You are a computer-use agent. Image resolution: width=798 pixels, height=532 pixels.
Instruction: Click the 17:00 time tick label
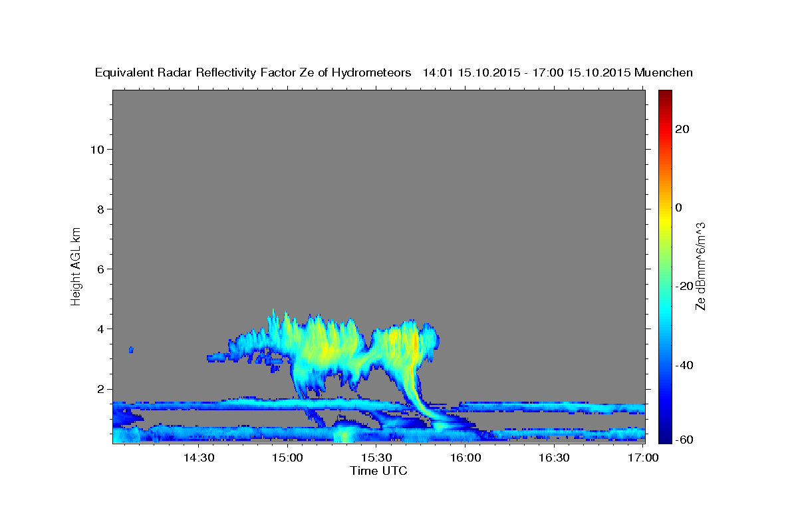point(642,458)
